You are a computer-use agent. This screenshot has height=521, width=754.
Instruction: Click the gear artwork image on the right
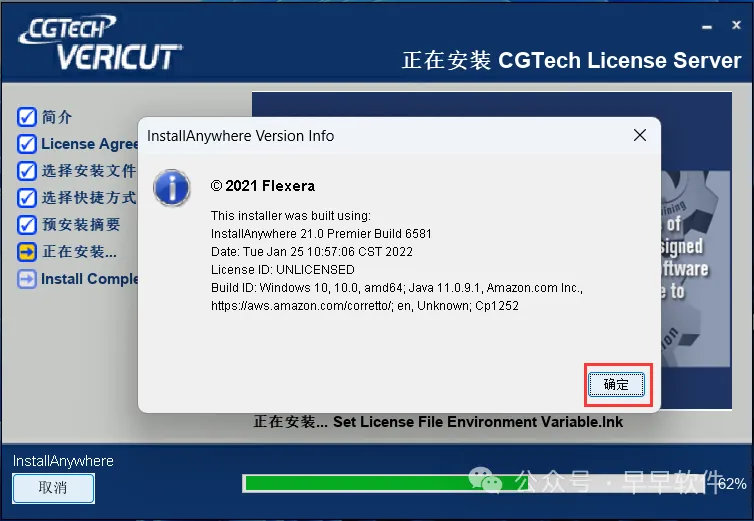[x=695, y=268]
